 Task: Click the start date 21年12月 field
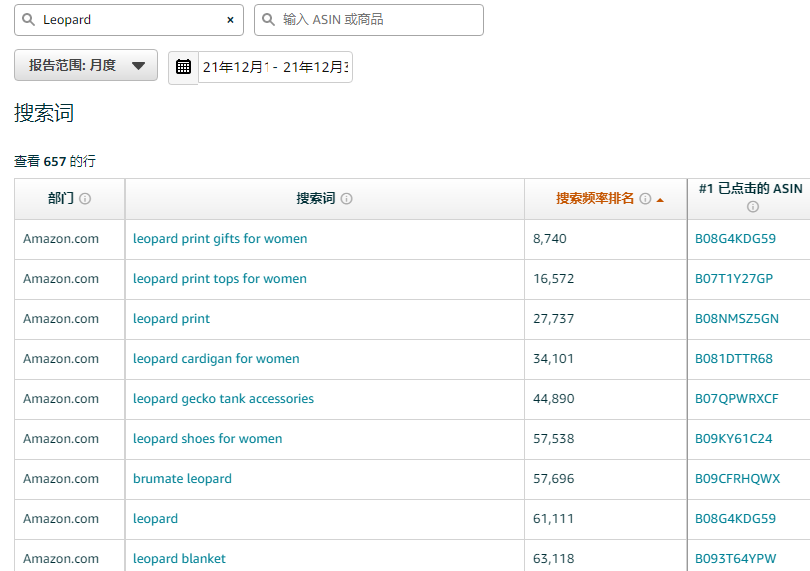click(235, 67)
